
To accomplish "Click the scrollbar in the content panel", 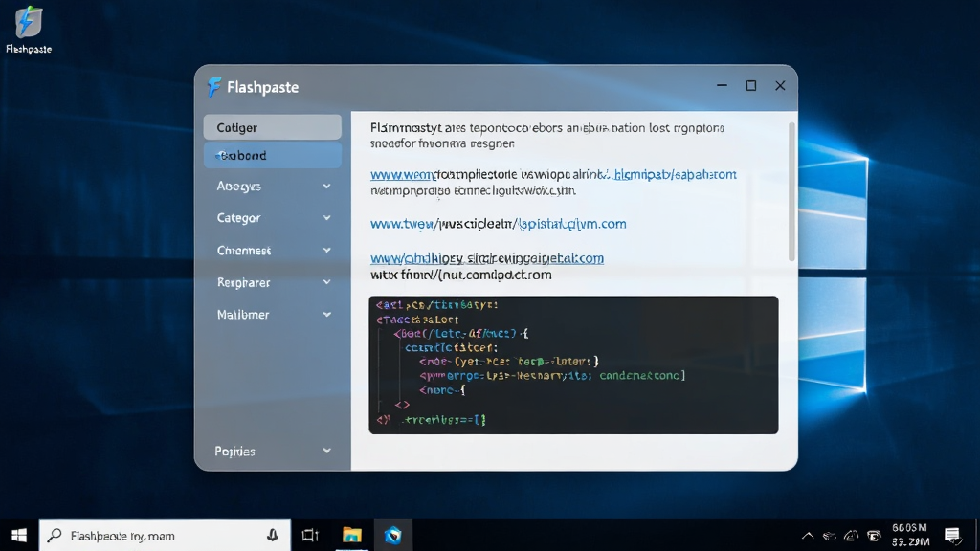I will point(791,191).
